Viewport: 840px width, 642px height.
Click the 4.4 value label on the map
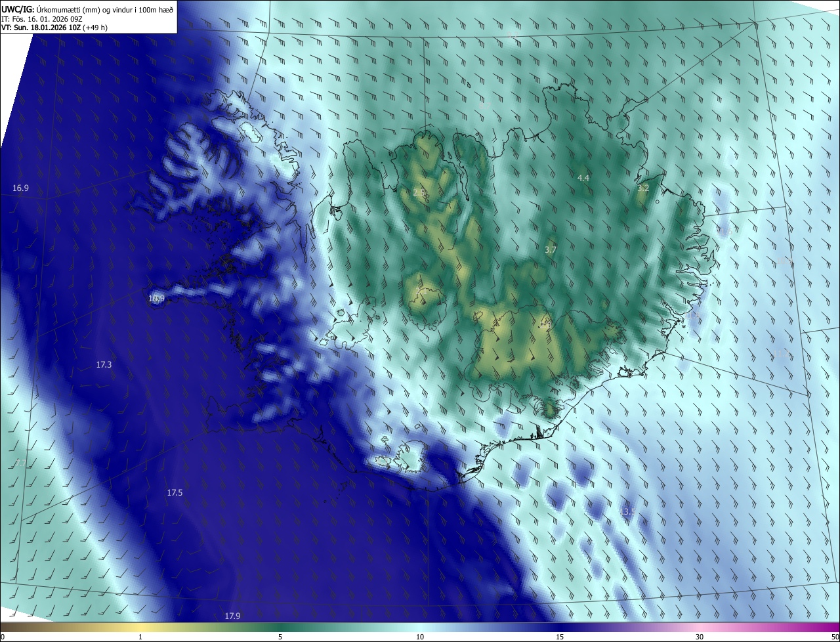click(583, 178)
